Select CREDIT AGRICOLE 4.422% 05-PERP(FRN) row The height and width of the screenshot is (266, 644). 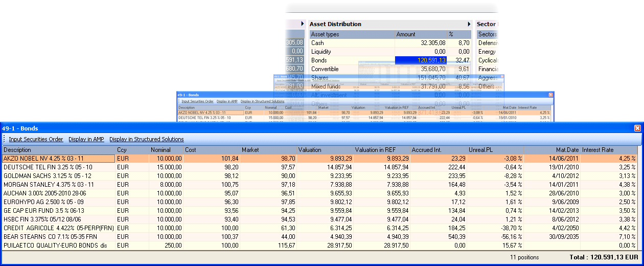[x=320, y=228]
